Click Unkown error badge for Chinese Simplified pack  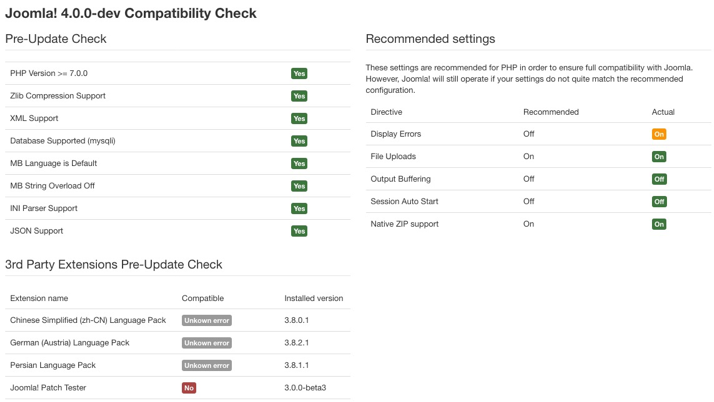tap(207, 321)
